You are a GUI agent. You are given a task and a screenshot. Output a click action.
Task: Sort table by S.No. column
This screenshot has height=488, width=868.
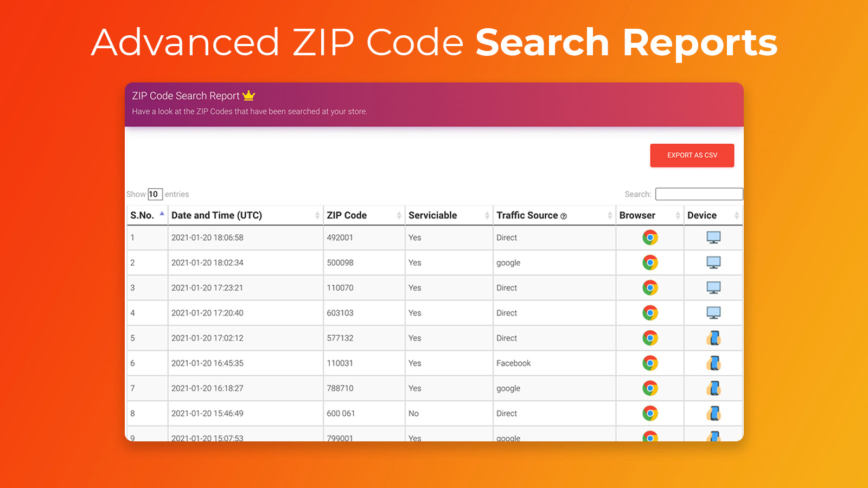click(143, 215)
